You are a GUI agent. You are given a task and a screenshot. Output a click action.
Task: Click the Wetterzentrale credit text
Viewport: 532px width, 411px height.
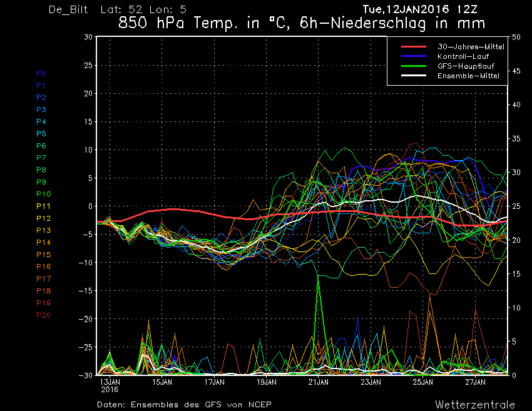click(x=475, y=405)
